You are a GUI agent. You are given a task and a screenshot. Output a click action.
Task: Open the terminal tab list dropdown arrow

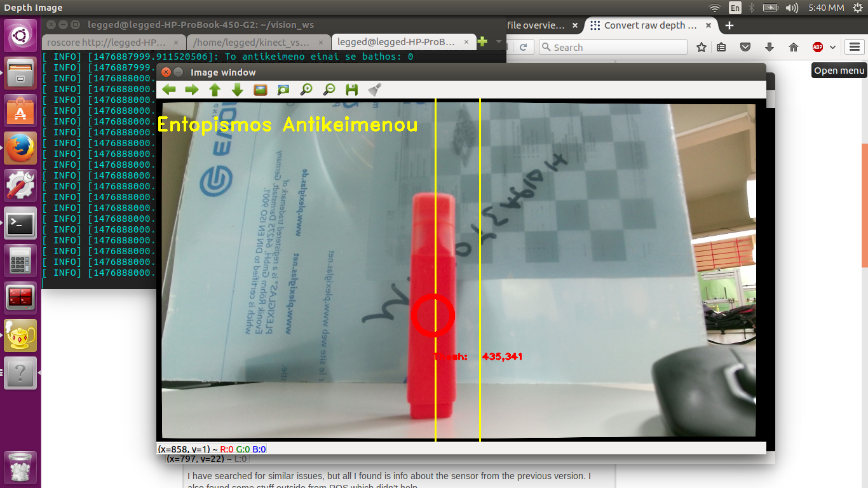point(499,42)
